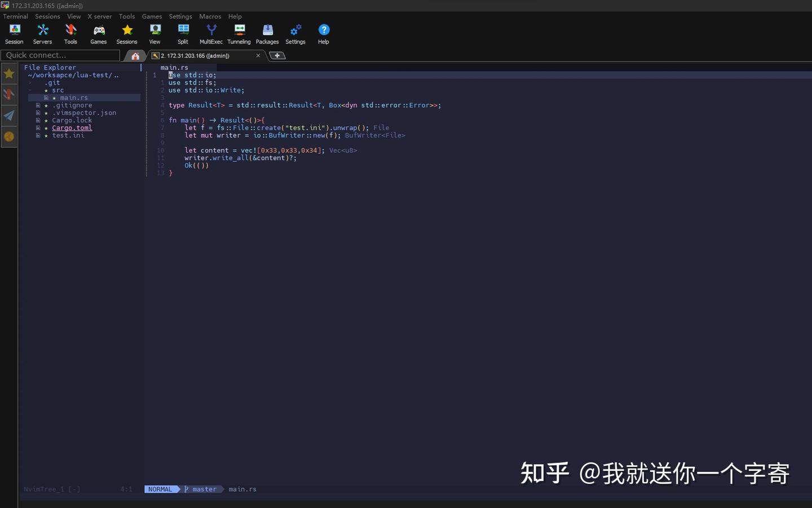
Task: Go to the home tab icon
Action: click(x=135, y=56)
